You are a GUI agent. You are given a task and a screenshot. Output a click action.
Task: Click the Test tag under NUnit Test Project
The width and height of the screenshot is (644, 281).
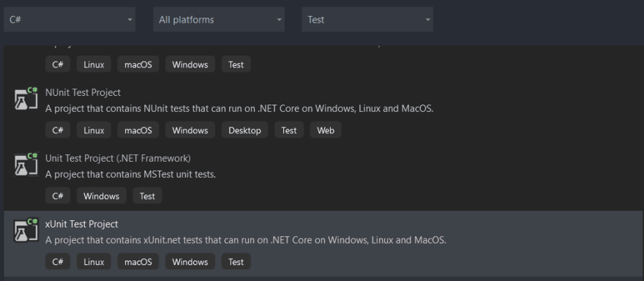tap(289, 130)
